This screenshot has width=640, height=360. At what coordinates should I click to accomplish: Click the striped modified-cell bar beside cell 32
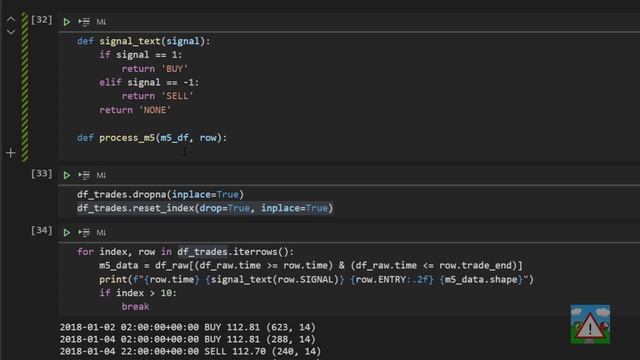coord(25,87)
